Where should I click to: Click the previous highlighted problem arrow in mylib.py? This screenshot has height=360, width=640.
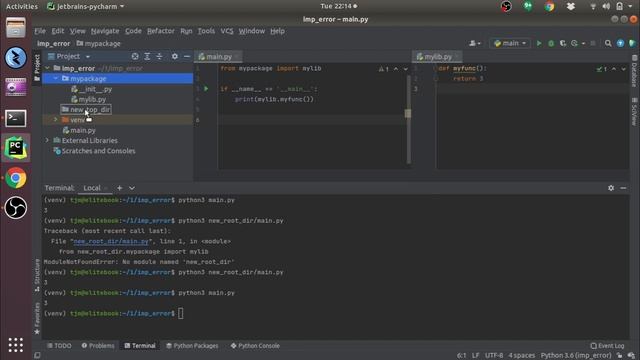tap(614, 69)
